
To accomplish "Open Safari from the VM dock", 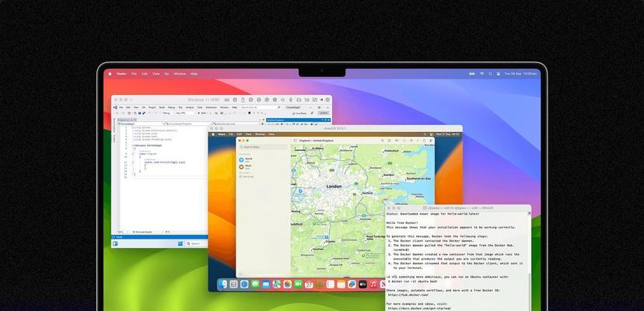I will pyautogui.click(x=244, y=285).
